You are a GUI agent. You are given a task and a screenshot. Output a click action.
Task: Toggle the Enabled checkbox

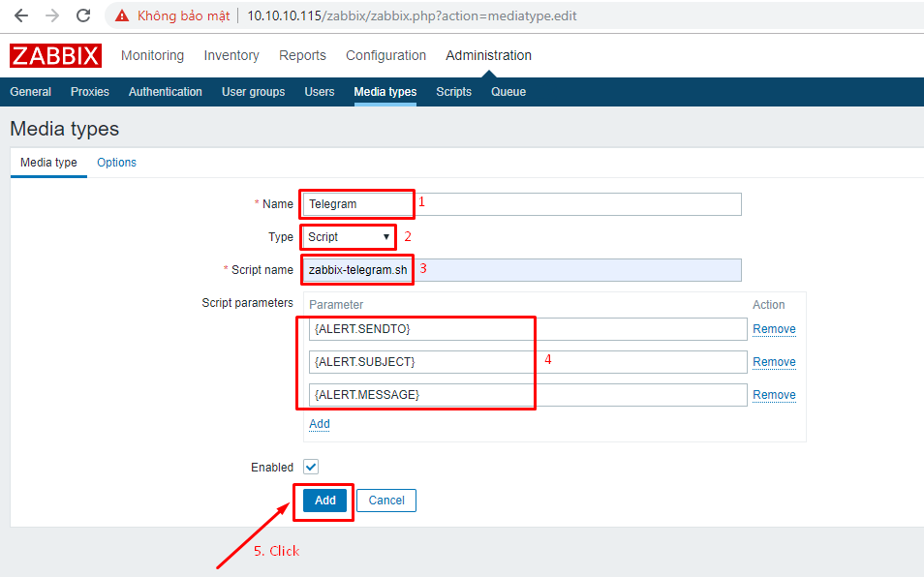[311, 467]
